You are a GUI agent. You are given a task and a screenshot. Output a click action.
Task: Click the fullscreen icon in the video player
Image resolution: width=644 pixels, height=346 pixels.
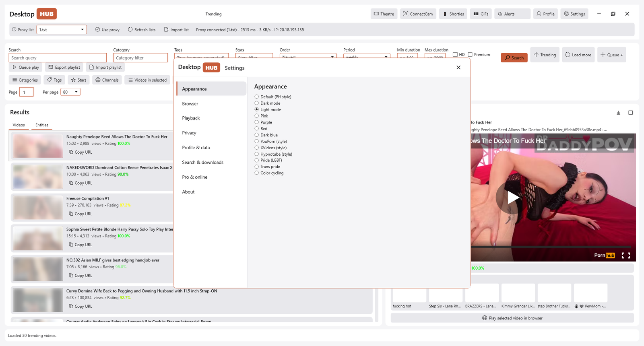point(626,255)
